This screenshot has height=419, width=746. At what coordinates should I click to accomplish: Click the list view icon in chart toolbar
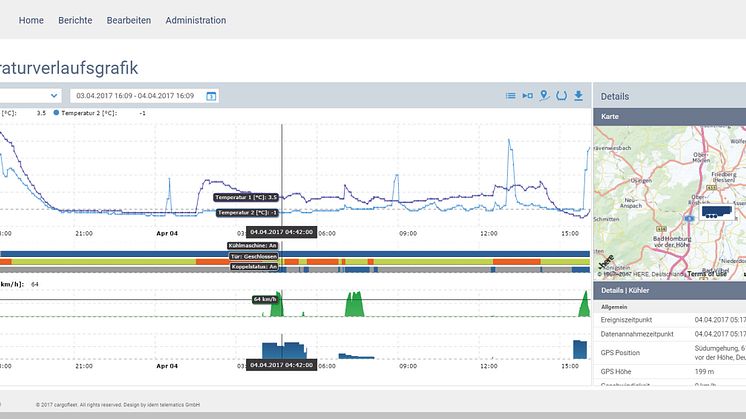[x=510, y=96]
